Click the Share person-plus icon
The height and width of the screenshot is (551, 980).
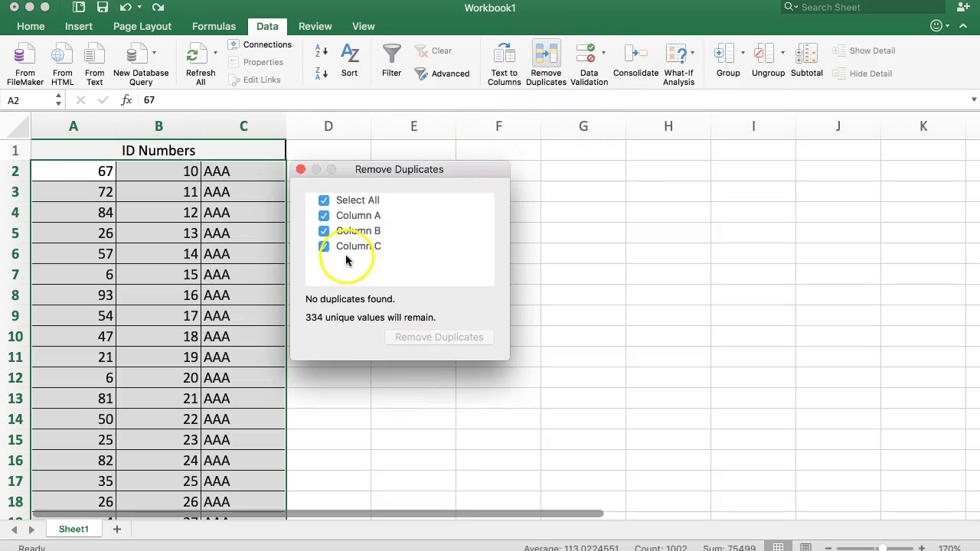tap(964, 8)
